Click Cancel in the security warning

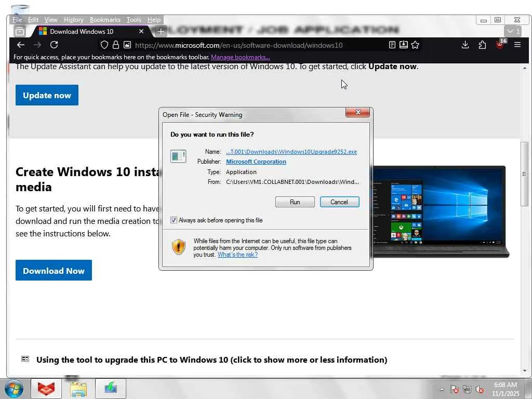pyautogui.click(x=339, y=202)
